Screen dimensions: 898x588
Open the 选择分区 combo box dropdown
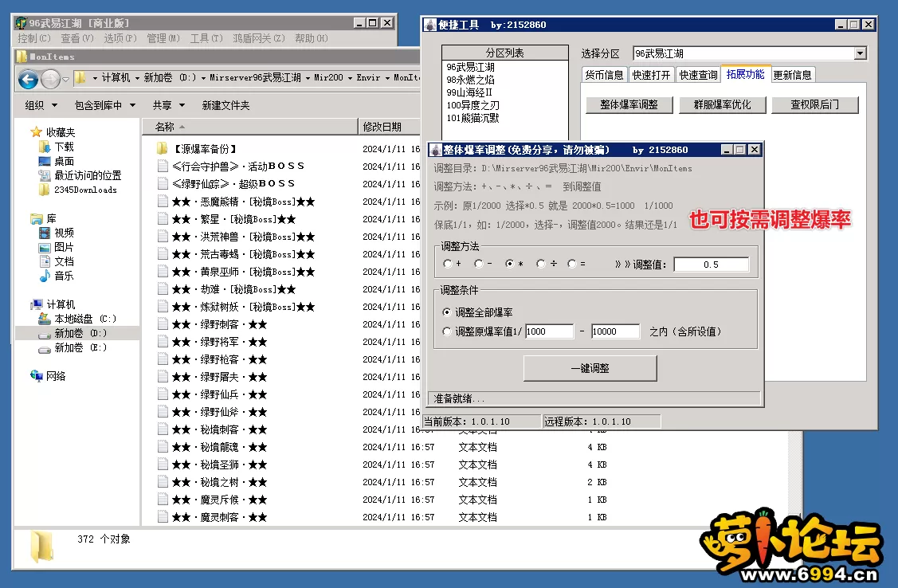coord(861,53)
